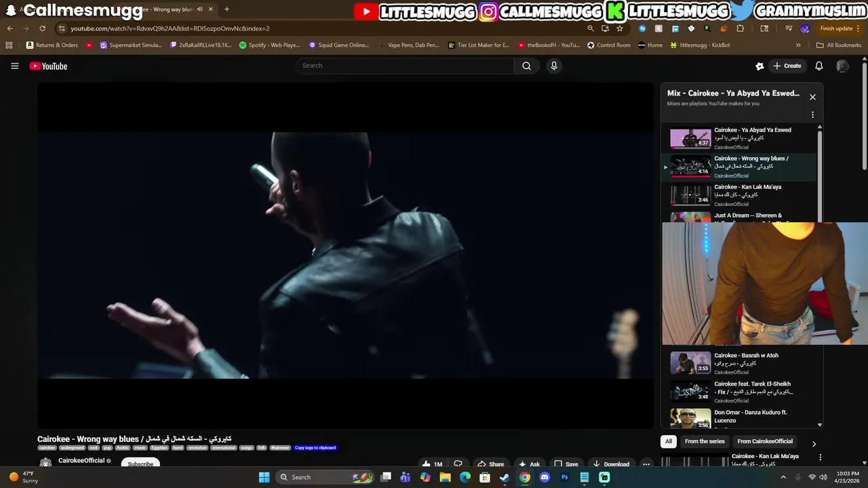Open the YouTube hamburger guide menu
Screen dimensions: 868x488
tap(14, 66)
